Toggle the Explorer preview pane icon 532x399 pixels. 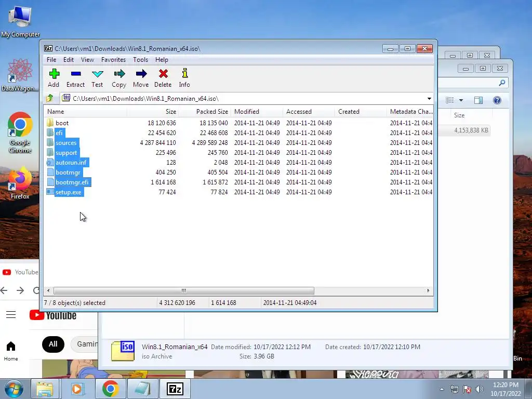tap(478, 100)
